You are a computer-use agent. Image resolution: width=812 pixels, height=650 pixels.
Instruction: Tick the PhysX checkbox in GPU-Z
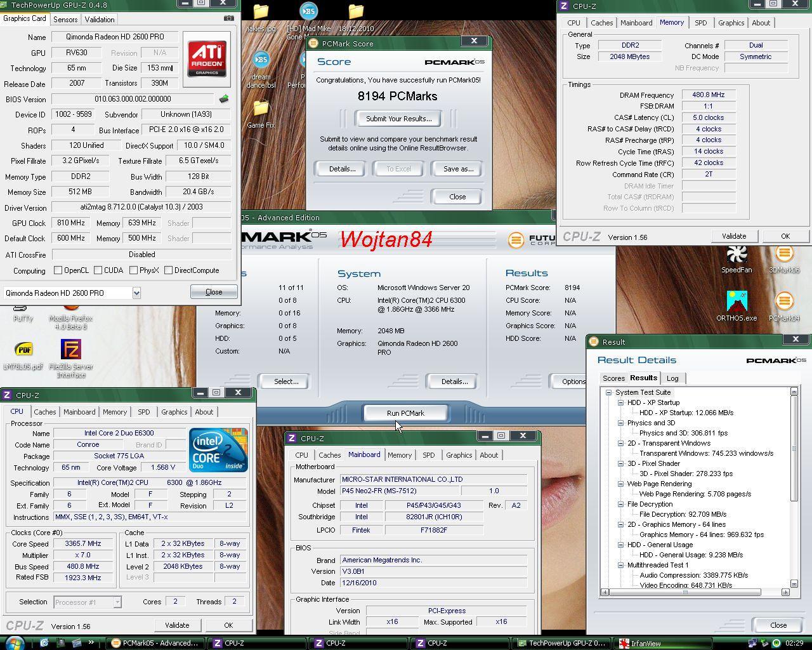[x=133, y=270]
